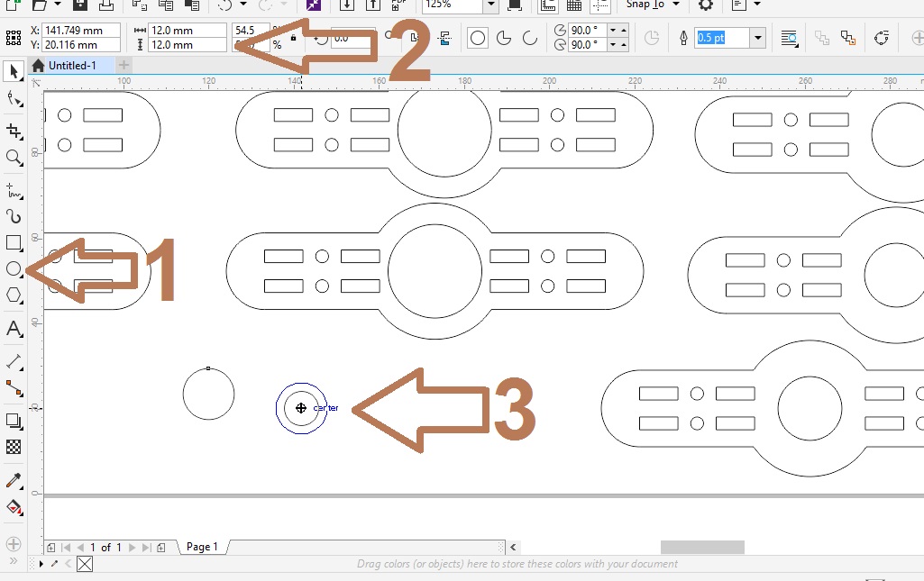Click the Wrap Text icon
The width and height of the screenshot is (924, 581).
789,38
